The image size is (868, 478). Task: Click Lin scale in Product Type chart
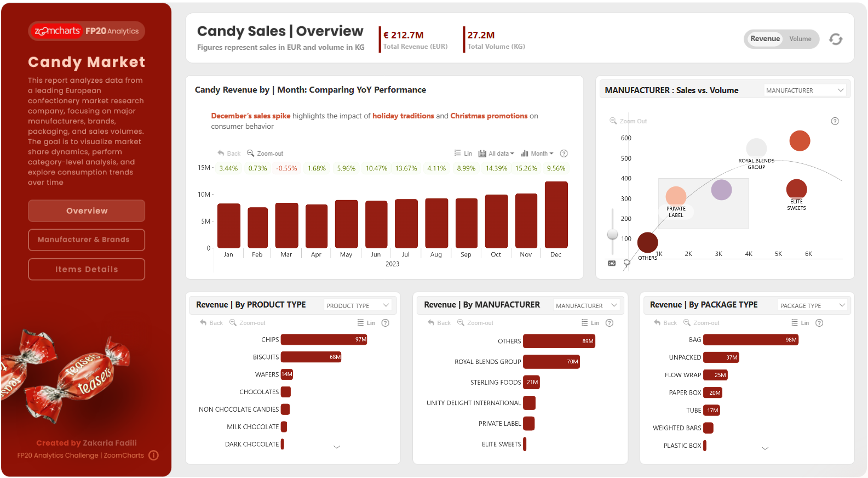(x=366, y=323)
